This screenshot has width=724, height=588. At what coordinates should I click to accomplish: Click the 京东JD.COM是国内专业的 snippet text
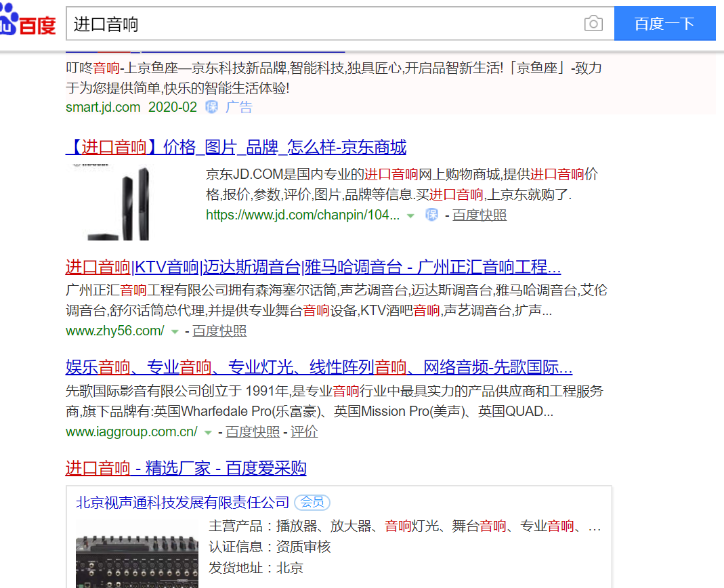pos(402,184)
